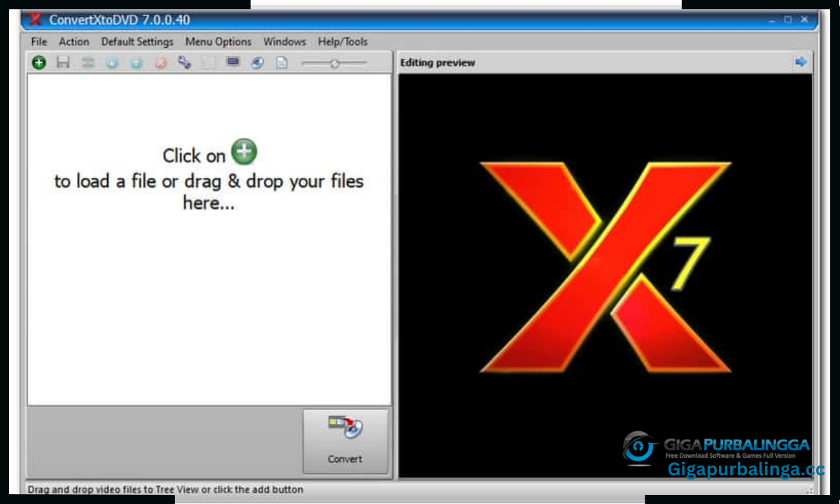Open the Help/Tools menu
Image resolution: width=840 pixels, height=504 pixels.
coord(342,41)
